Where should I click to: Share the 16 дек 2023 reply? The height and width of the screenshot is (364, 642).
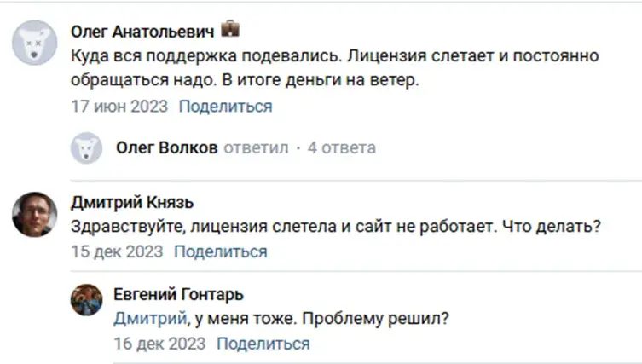[263, 344]
